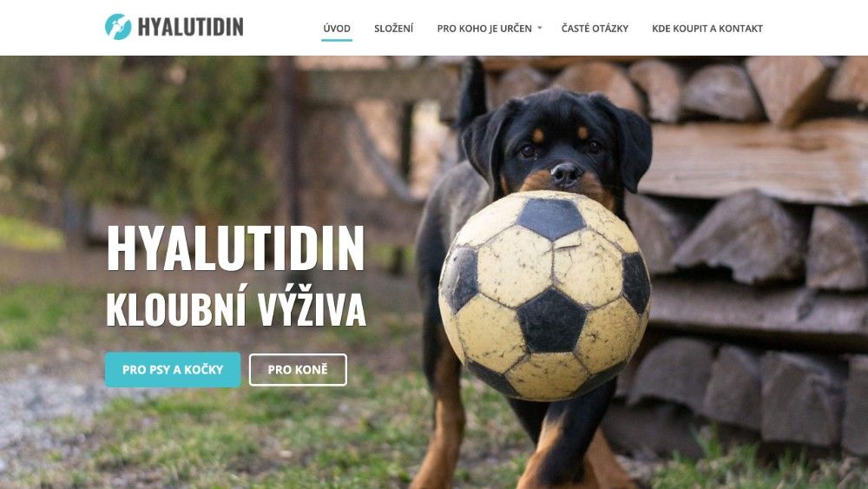The image size is (868, 489).
Task: Click the HYALUTIDIN logo wordmark in header
Action: 190,27
